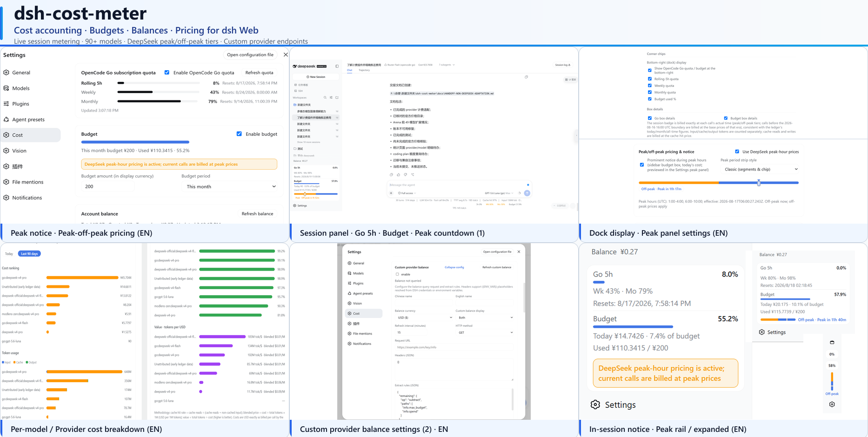Start a New Session
868x437 pixels.
point(316,77)
